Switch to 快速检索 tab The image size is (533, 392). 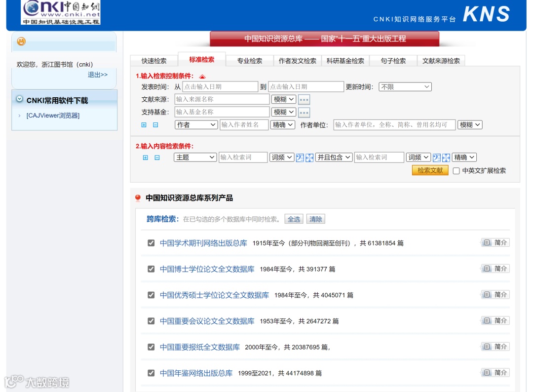pyautogui.click(x=154, y=61)
